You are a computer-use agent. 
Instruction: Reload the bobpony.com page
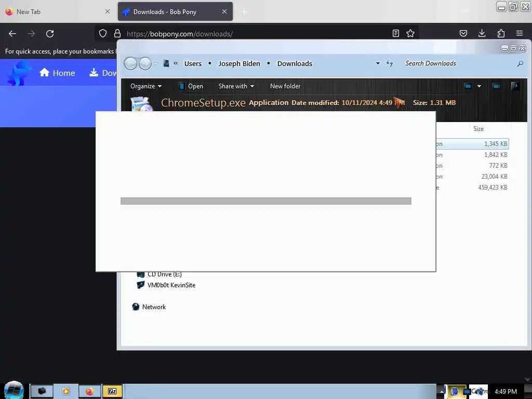(50, 34)
